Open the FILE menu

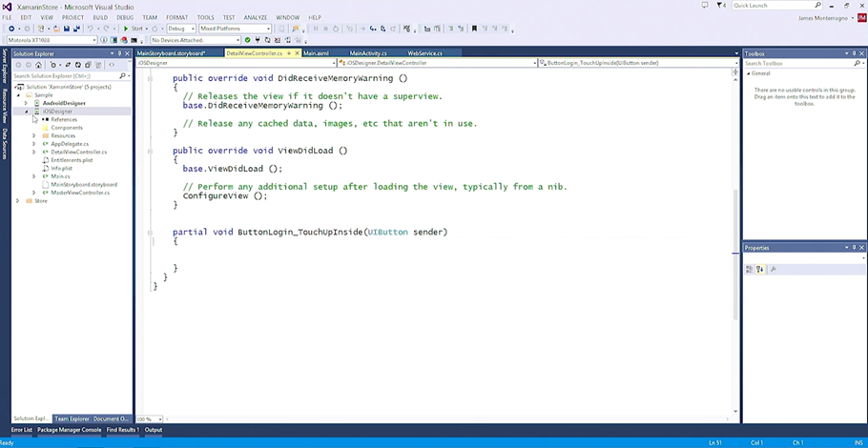[7, 18]
